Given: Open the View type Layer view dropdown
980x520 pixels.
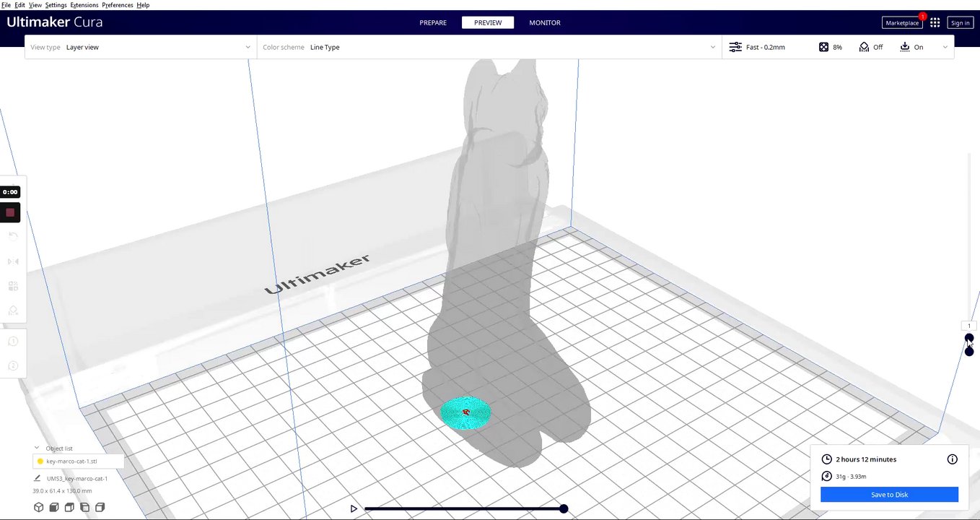Looking at the screenshot, I should coord(141,47).
